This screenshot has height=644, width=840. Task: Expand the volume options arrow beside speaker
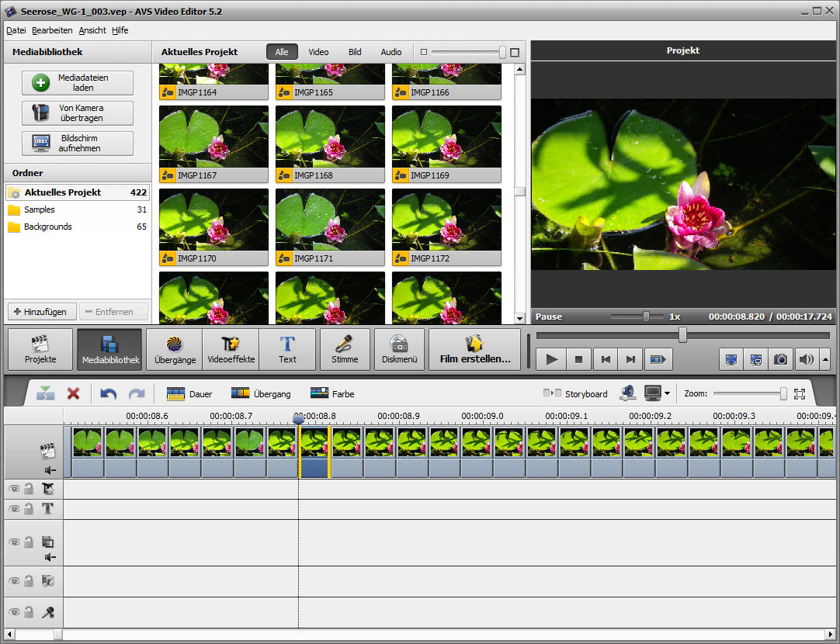[824, 359]
